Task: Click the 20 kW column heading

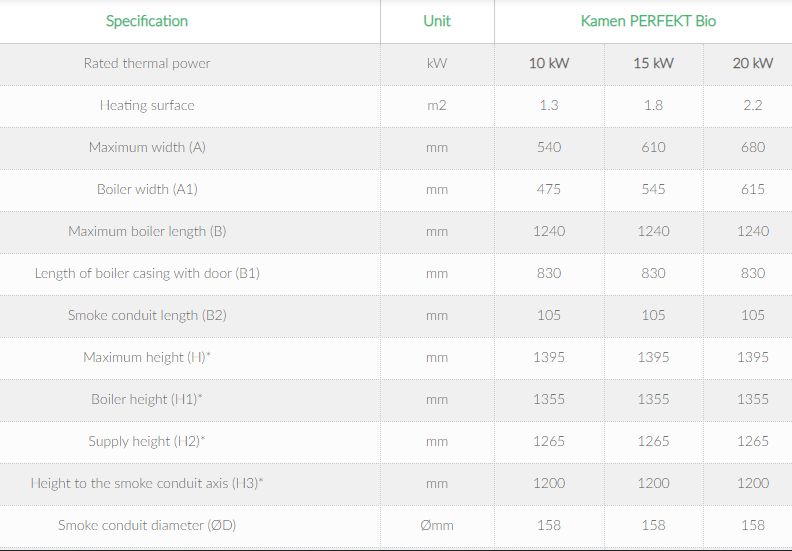Action: pyautogui.click(x=752, y=63)
